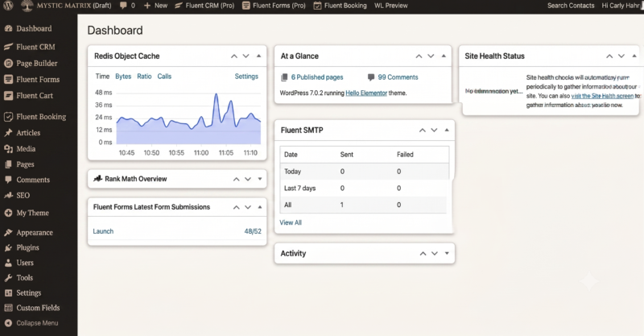Click the Fluent Forms sidebar icon
644x336 pixels.
[8, 80]
